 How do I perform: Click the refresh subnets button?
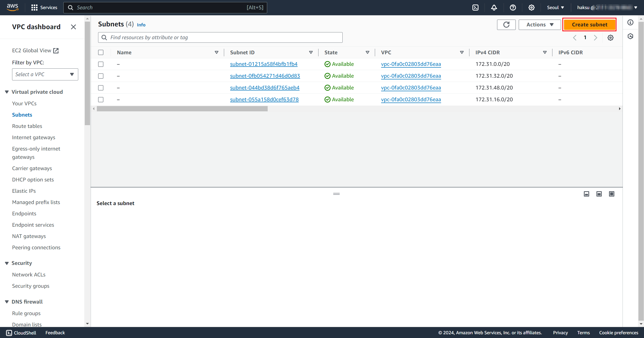tap(506, 25)
